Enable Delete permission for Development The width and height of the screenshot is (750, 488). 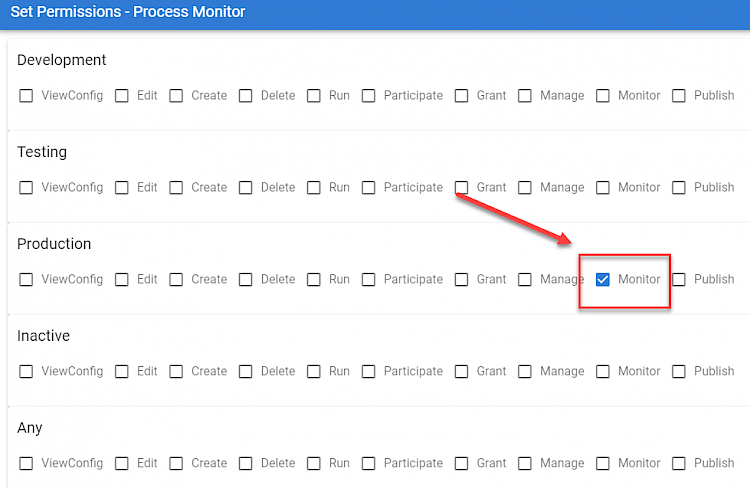(x=246, y=96)
